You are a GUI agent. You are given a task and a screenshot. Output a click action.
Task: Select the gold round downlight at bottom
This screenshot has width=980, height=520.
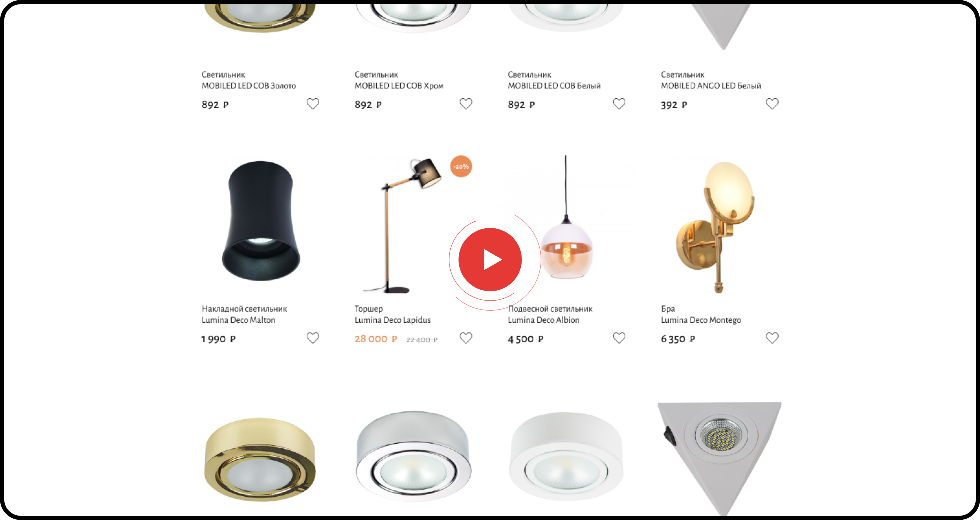[260, 459]
